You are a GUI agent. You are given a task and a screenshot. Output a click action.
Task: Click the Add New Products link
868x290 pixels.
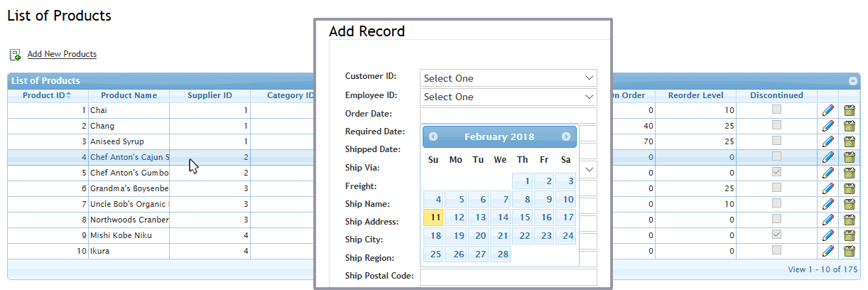pyautogui.click(x=62, y=54)
